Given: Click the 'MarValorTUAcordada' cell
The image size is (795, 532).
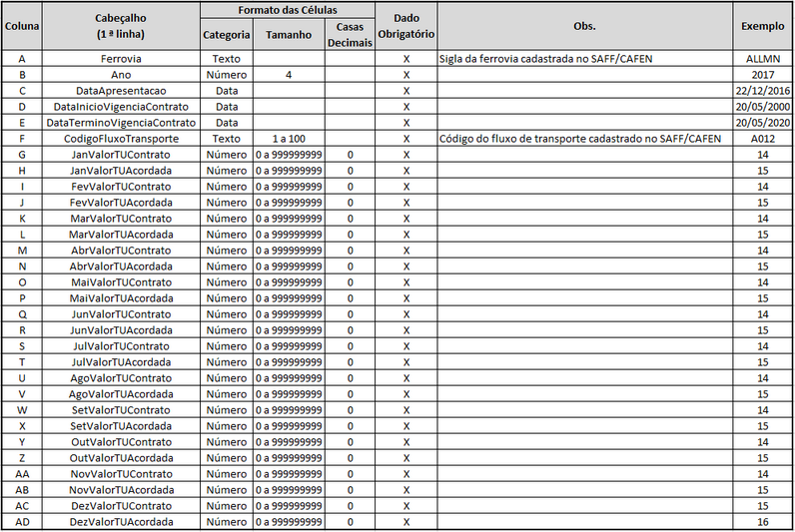Looking at the screenshot, I should click(x=121, y=235).
